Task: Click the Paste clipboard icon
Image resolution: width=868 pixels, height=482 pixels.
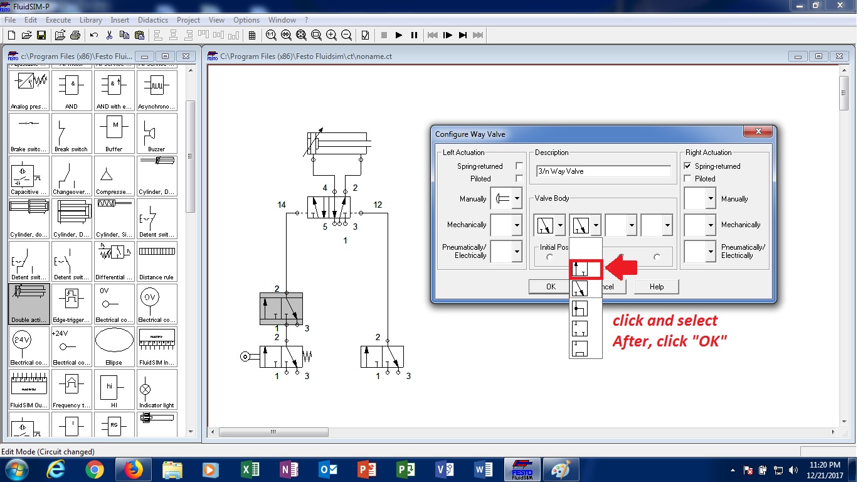Action: pos(139,35)
